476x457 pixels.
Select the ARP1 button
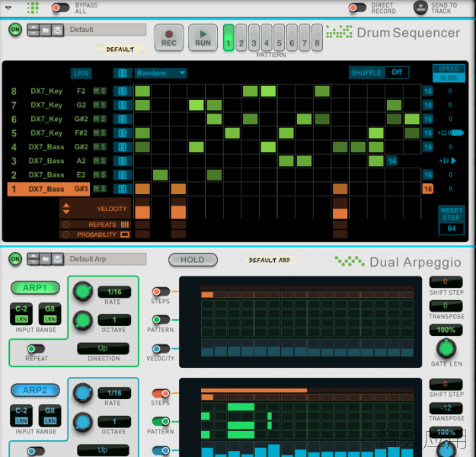35,288
